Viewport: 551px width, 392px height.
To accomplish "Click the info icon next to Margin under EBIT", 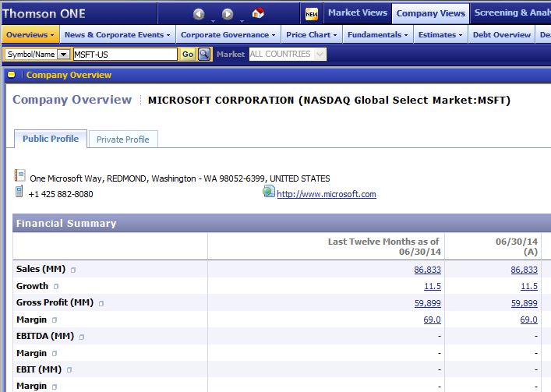I will pyautogui.click(x=55, y=387).
